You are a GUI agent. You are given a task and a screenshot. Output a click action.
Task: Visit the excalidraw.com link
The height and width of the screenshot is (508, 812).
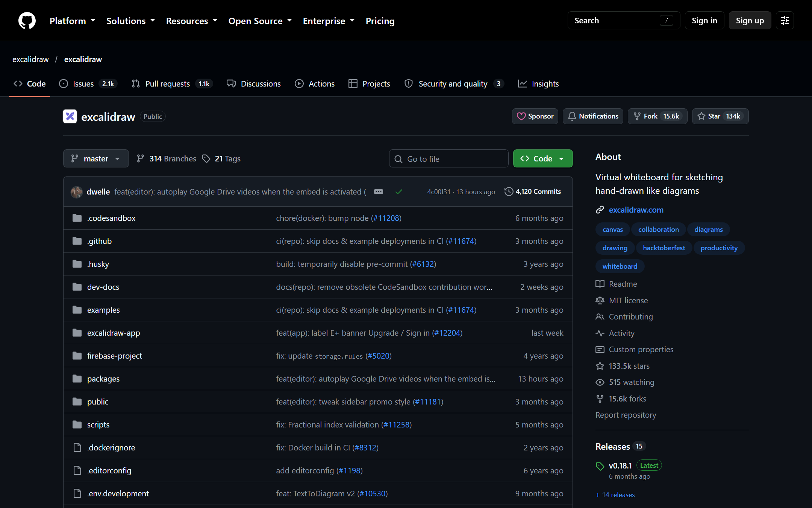click(636, 210)
